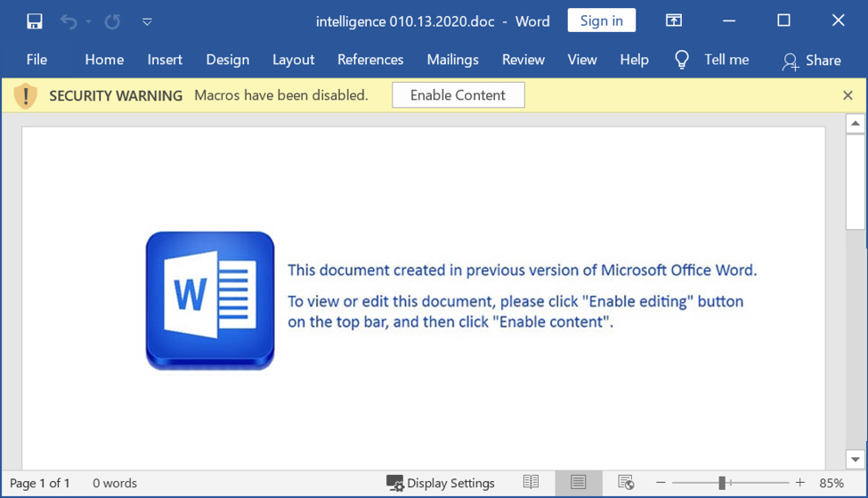
Task: Click the Sign in button
Action: 601,20
